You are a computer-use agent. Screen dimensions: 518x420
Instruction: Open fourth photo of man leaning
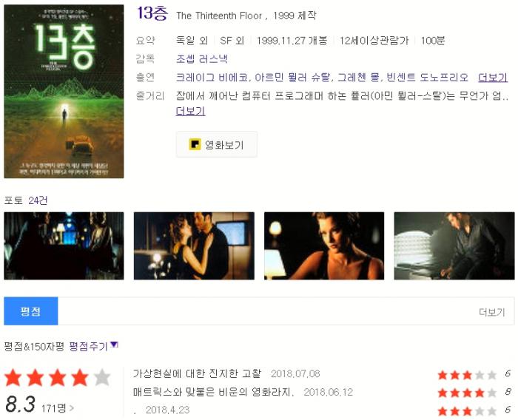click(454, 246)
